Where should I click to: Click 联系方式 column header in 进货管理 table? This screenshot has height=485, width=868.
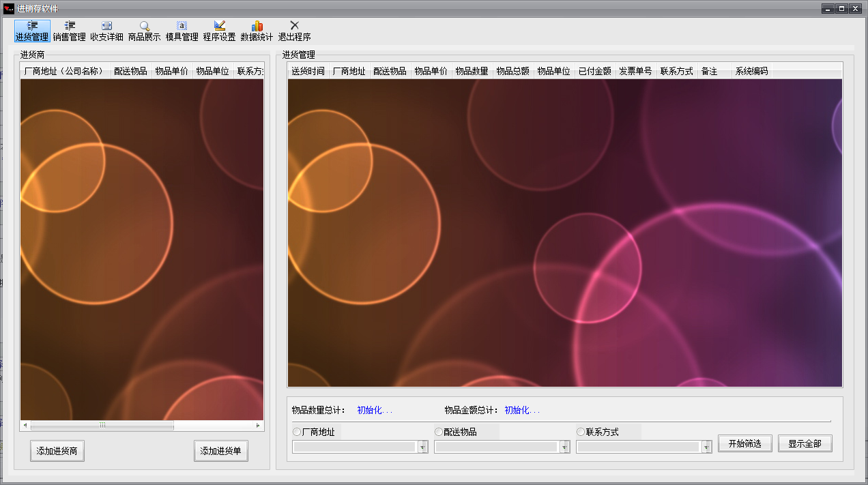[677, 71]
